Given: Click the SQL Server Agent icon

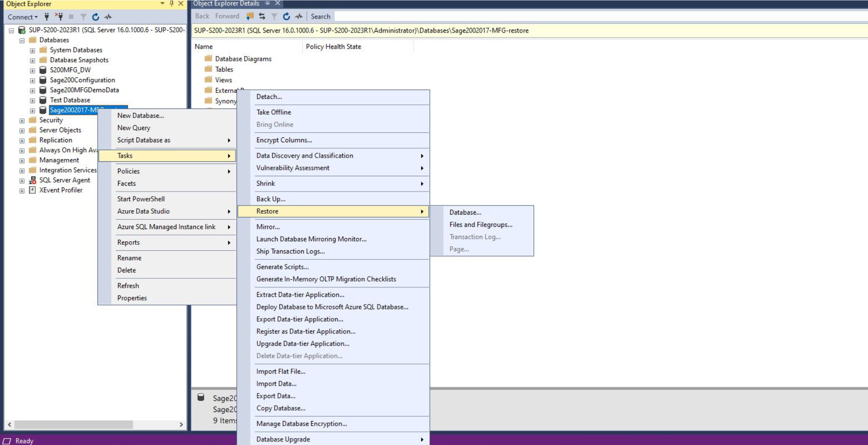Looking at the screenshot, I should point(33,180).
